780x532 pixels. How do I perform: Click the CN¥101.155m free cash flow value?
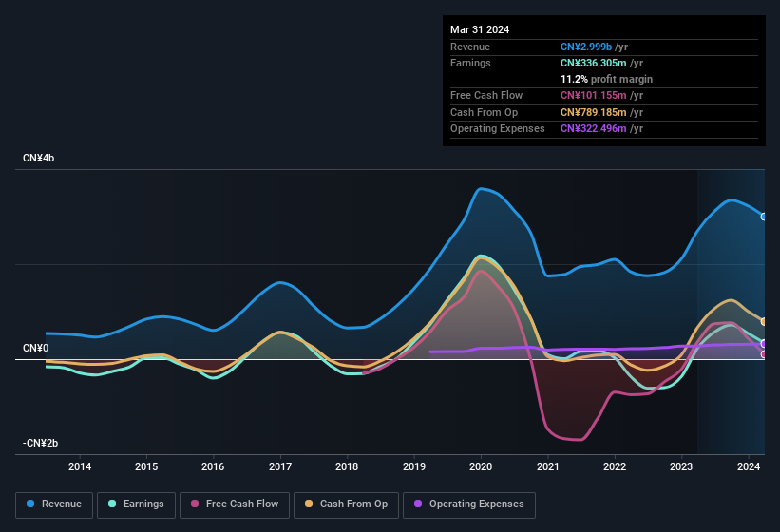click(594, 95)
